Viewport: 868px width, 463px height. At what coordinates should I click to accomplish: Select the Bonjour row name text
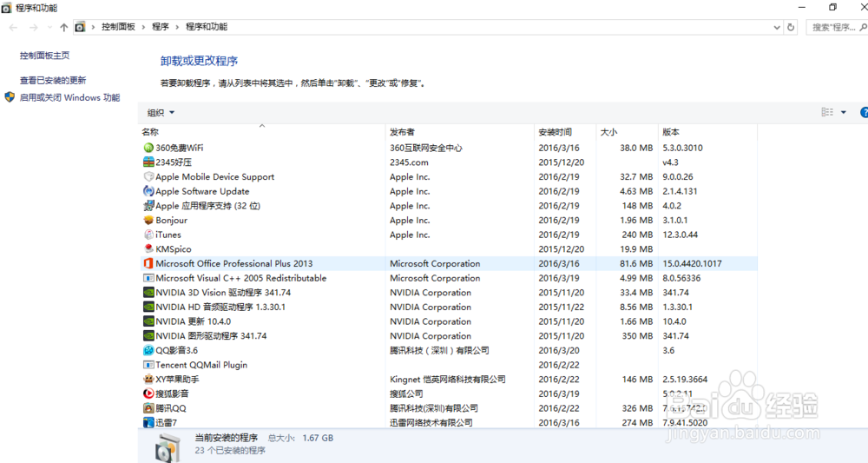(172, 220)
